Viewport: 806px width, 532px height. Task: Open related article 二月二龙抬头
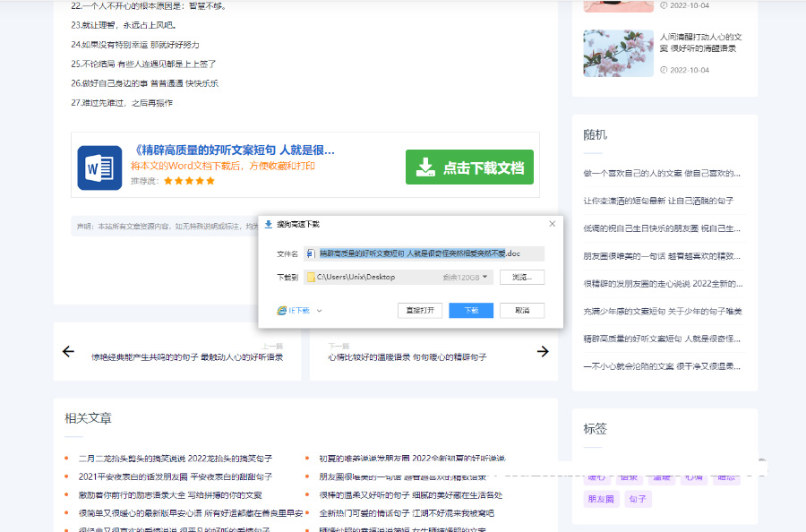(x=176, y=459)
